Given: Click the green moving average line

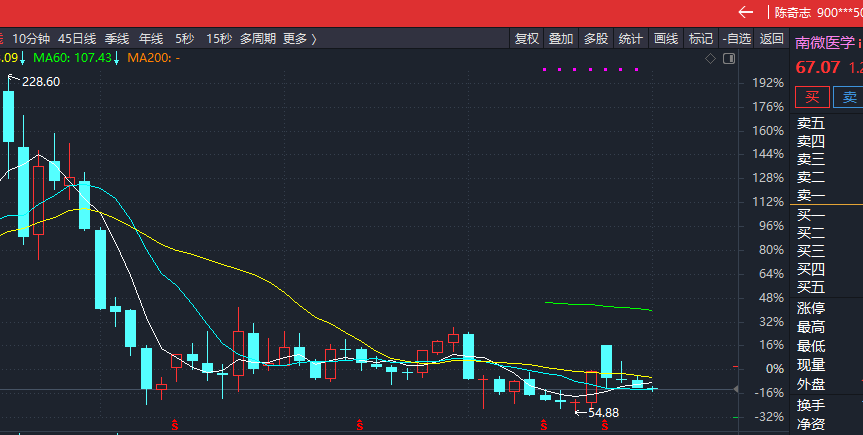Looking at the screenshot, I should click(598, 305).
